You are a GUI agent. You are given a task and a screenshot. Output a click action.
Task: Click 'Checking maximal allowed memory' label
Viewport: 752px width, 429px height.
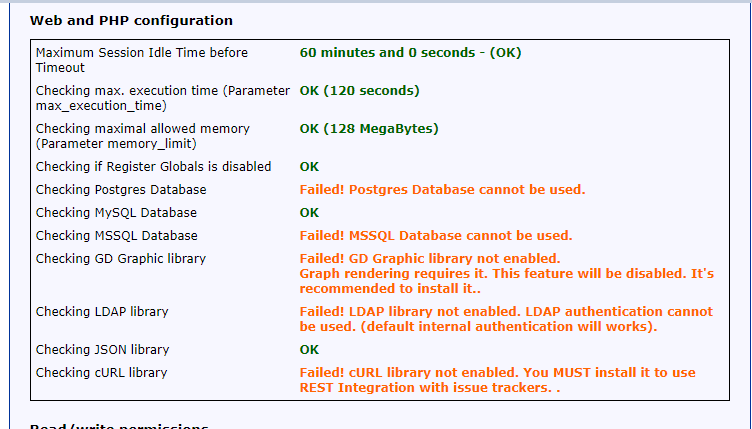point(143,136)
